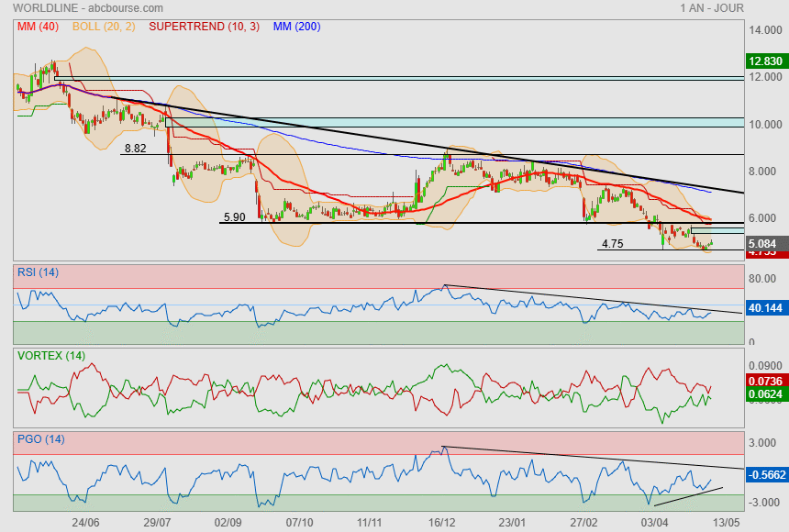
Task: Click the -3.000 PGO axis label
Action: 763,503
